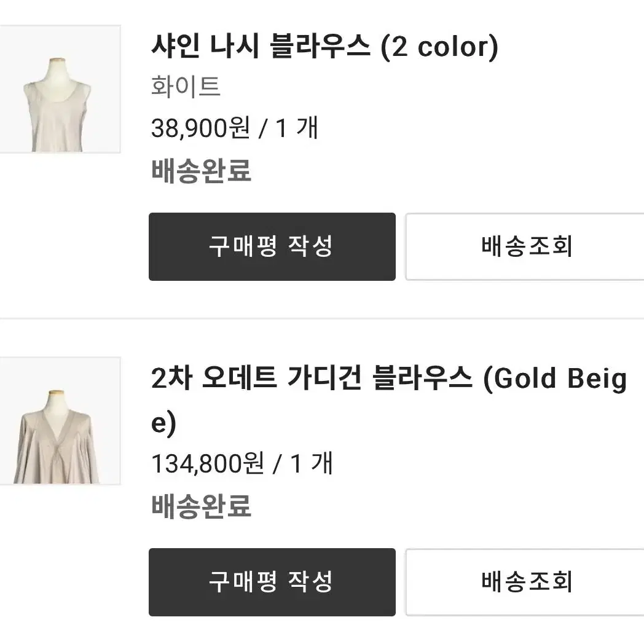The width and height of the screenshot is (644, 644).
Task: Track delivery for 오데트 가디건 블라우스
Action: (525, 582)
